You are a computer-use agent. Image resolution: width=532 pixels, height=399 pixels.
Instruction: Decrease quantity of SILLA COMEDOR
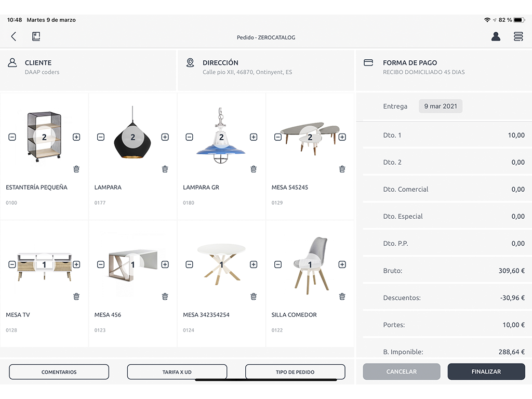tap(278, 264)
